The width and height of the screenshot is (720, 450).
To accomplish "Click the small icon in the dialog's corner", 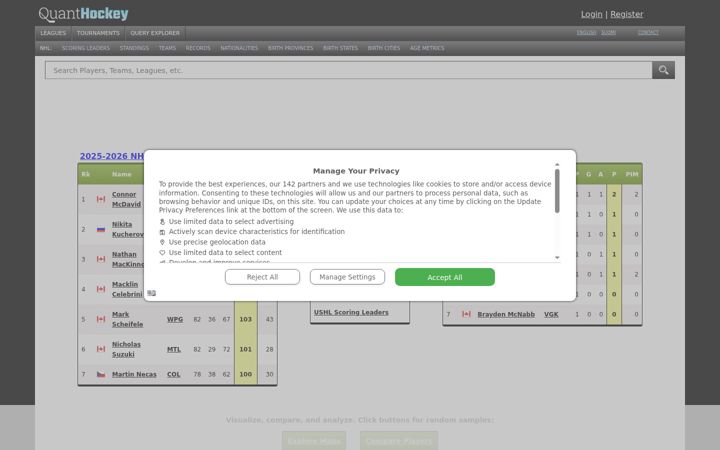I will click(152, 293).
